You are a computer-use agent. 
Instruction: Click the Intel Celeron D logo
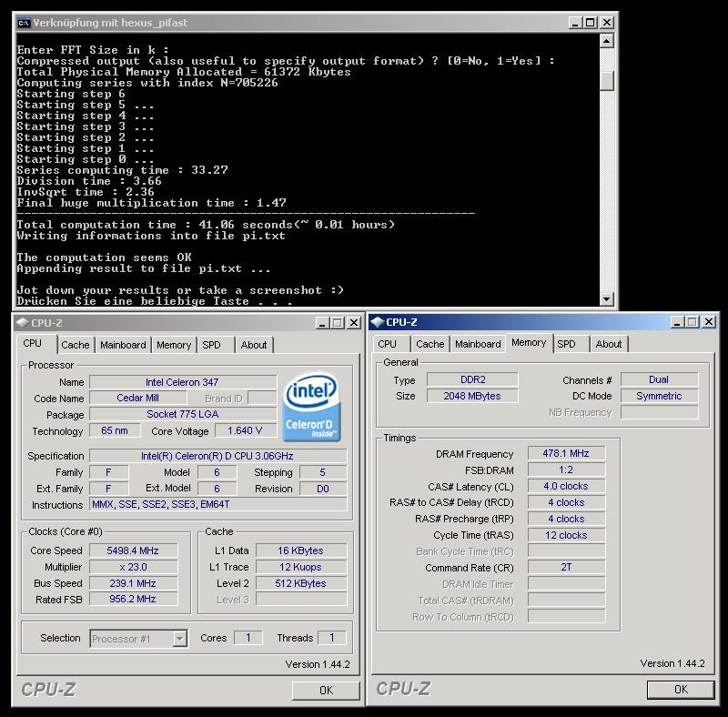click(x=312, y=408)
